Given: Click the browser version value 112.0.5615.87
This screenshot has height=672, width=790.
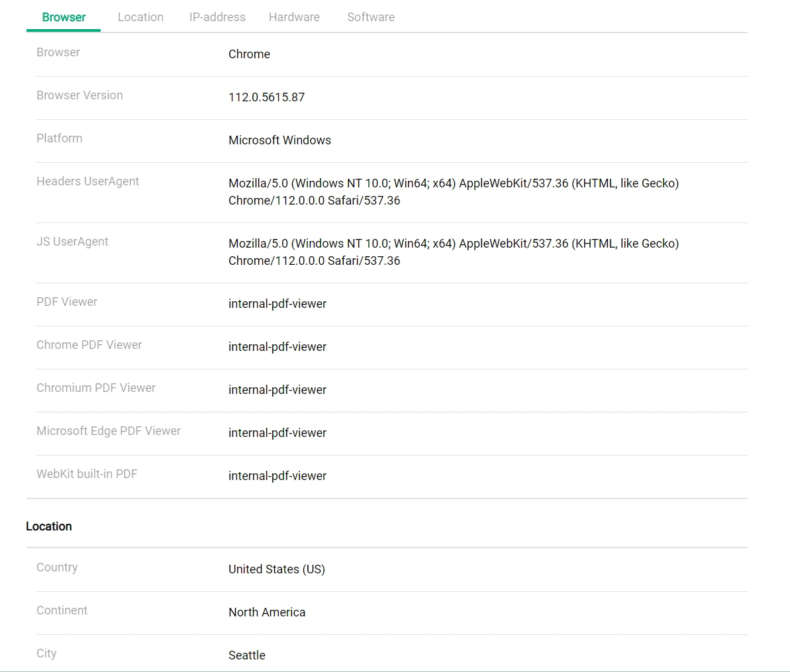Looking at the screenshot, I should (266, 97).
